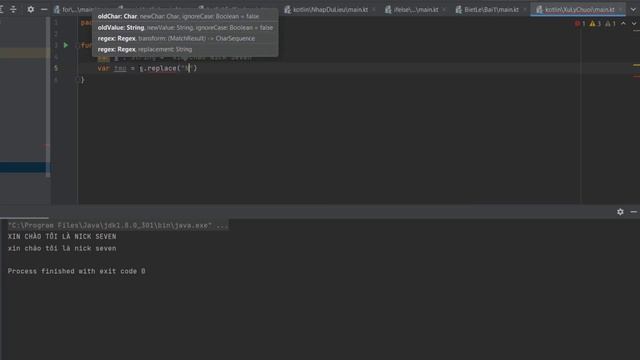This screenshot has height=360, width=640.
Task: Click output line XIN CHÀO TÔI LÀ NICK SEVEN
Action: tap(62, 237)
